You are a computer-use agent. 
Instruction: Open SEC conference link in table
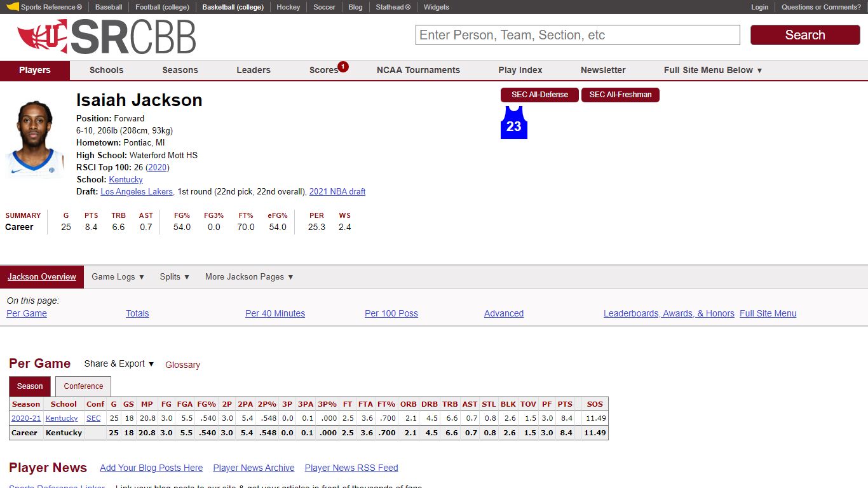click(x=93, y=418)
